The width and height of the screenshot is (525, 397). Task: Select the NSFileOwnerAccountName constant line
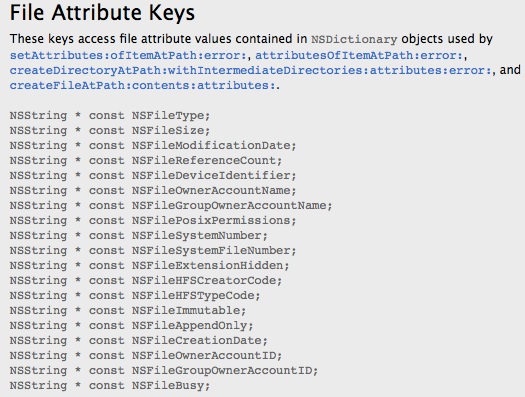click(153, 191)
